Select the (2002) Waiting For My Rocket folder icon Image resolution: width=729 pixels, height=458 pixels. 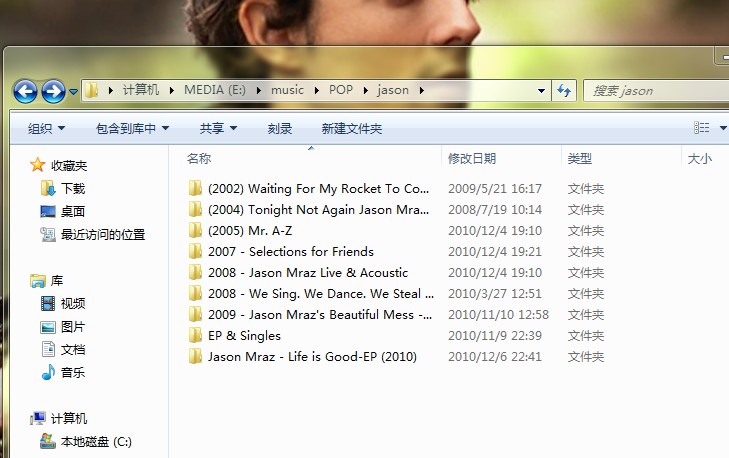pyautogui.click(x=195, y=188)
